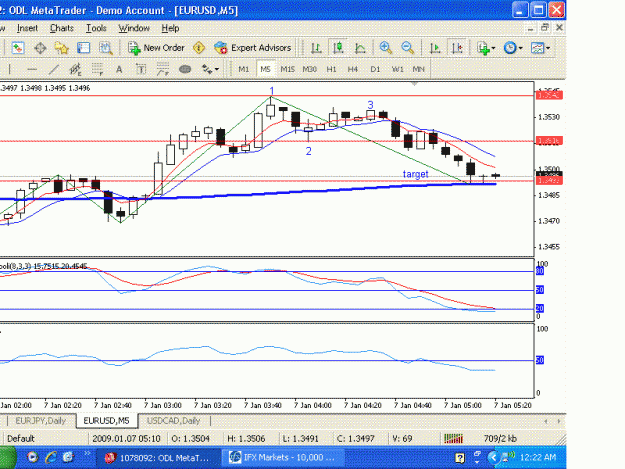Select the Fibonacci retracement tool
The width and height of the screenshot is (625, 469).
[x=97, y=69]
